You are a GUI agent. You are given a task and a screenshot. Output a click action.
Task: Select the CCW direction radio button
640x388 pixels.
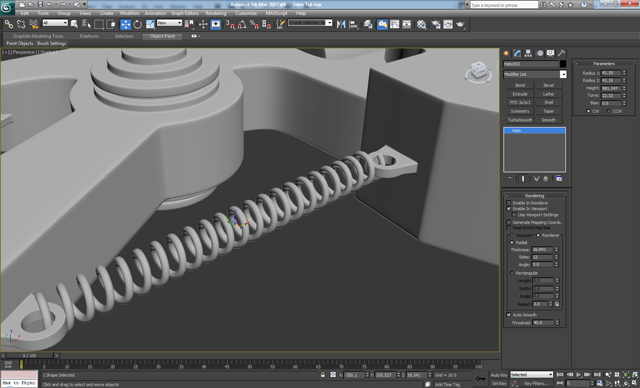pos(608,111)
